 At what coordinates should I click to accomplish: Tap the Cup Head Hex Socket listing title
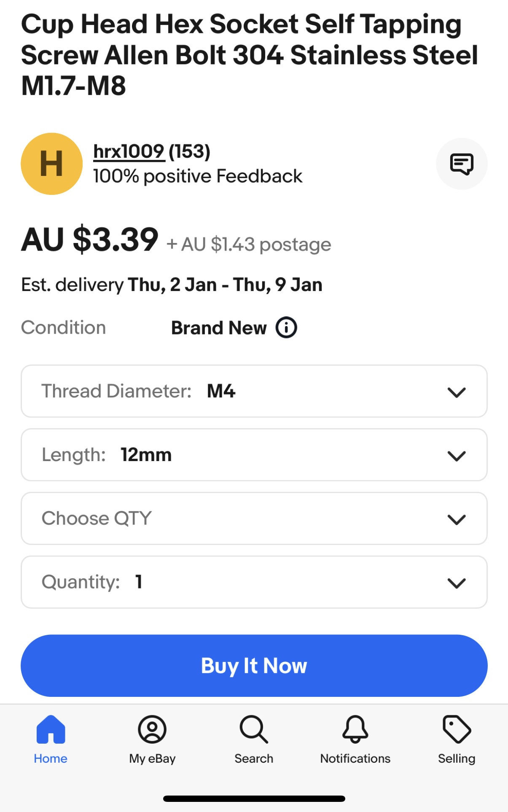[250, 55]
